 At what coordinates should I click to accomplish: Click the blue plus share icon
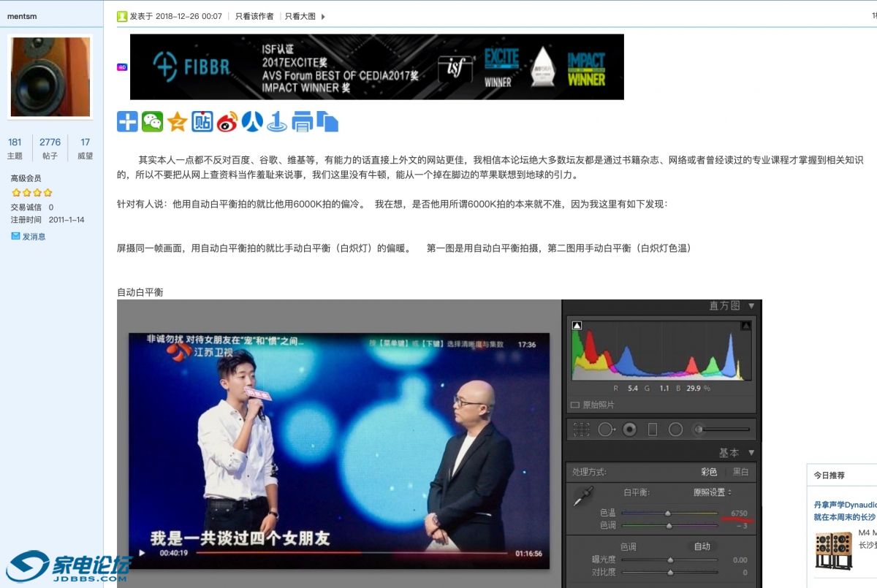pos(127,122)
